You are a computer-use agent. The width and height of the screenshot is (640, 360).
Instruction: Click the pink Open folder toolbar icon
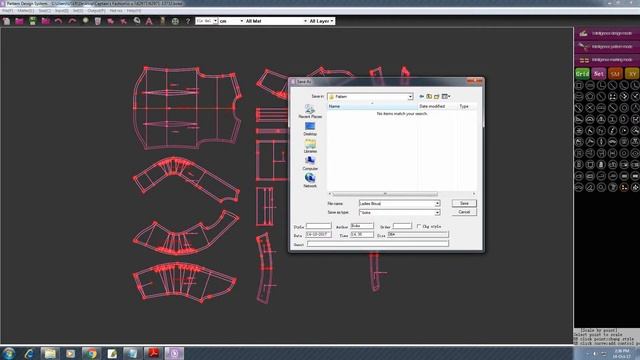[19, 21]
